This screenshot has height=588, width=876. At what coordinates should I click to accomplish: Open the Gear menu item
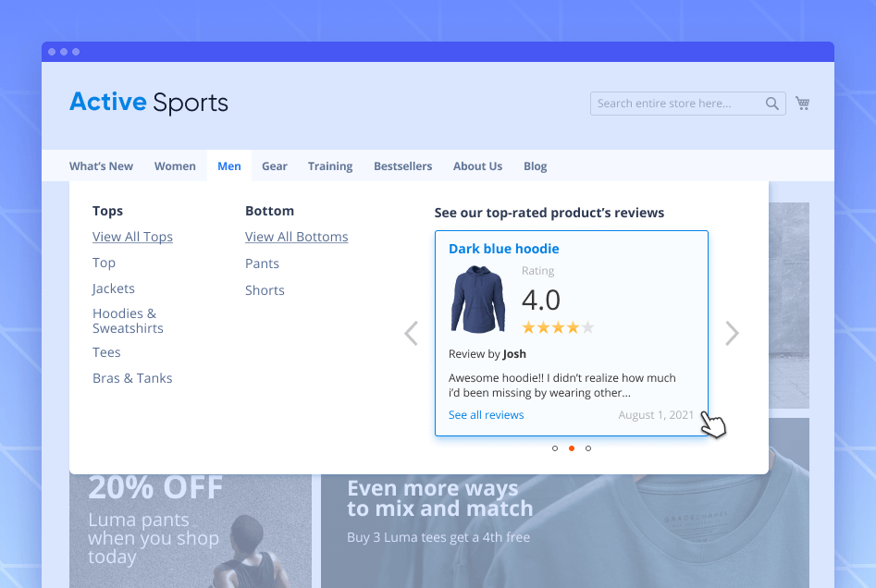pyautogui.click(x=274, y=166)
